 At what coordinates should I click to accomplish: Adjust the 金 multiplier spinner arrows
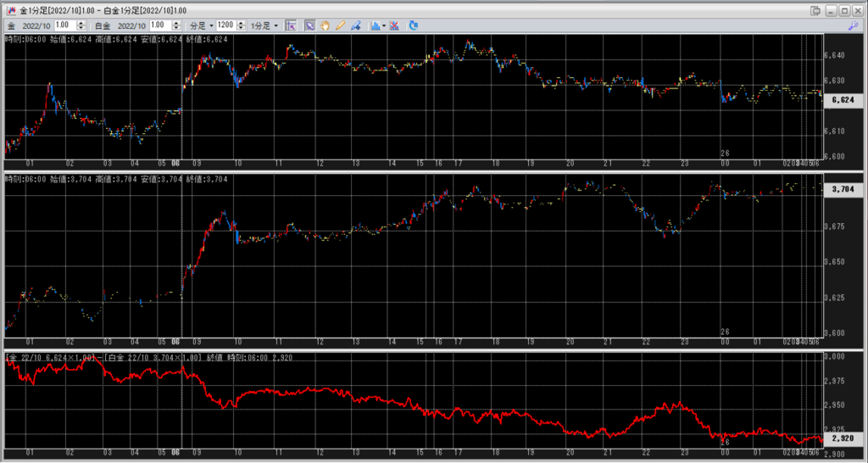coord(80,25)
